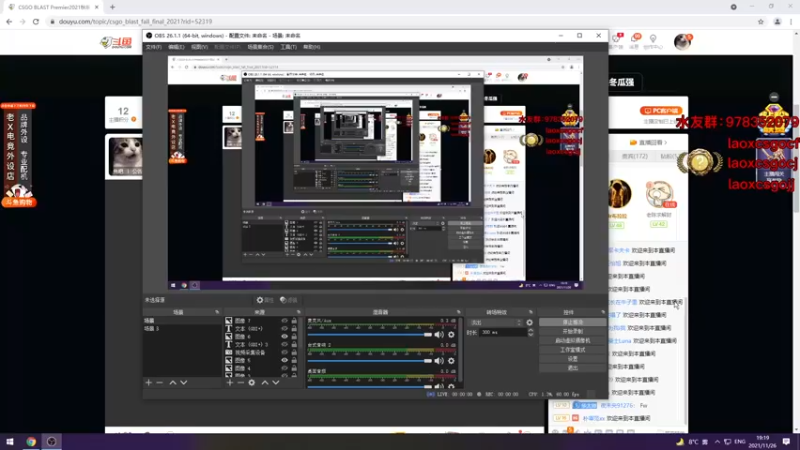The width and height of the screenshot is (800, 450).
Task: Remove selected source with minus icon
Action: (x=240, y=383)
